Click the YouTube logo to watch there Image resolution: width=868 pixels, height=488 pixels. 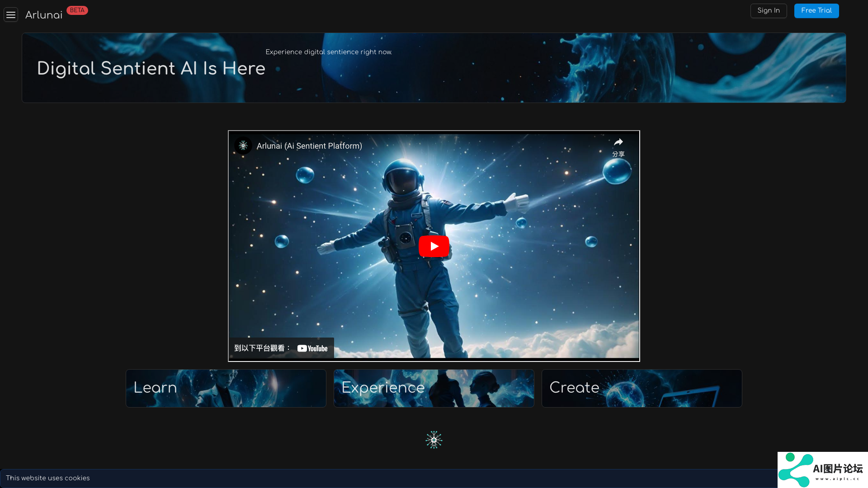tap(312, 348)
